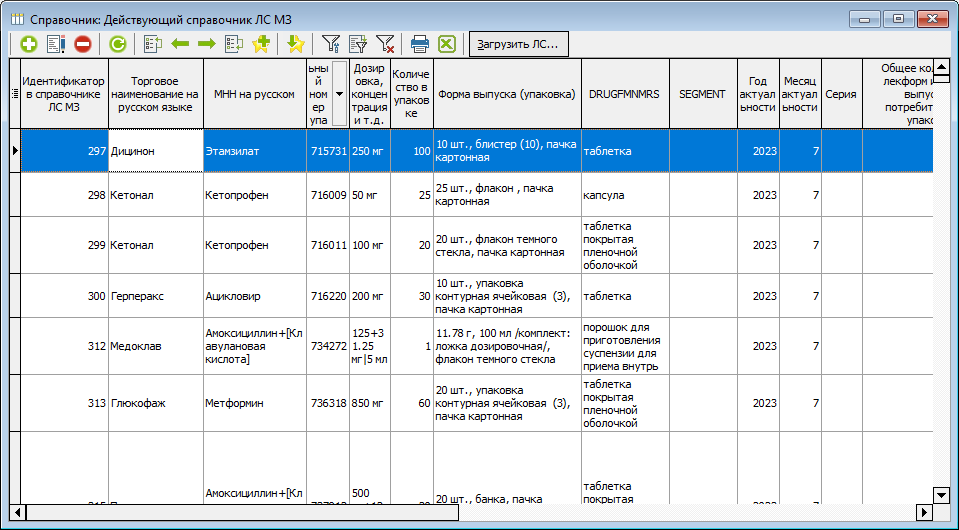Export table to Excel
Viewport: 959px width, 530px height.
coord(447,44)
